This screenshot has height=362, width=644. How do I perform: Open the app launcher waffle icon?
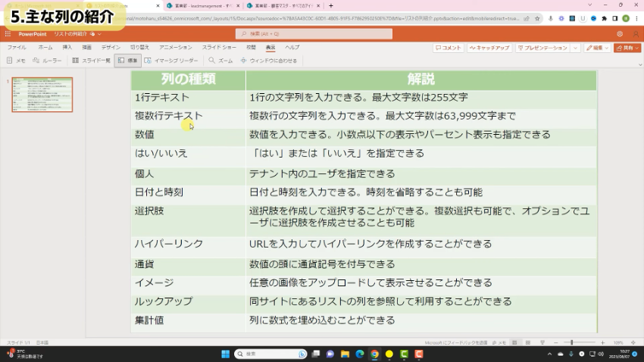[x=8, y=34]
